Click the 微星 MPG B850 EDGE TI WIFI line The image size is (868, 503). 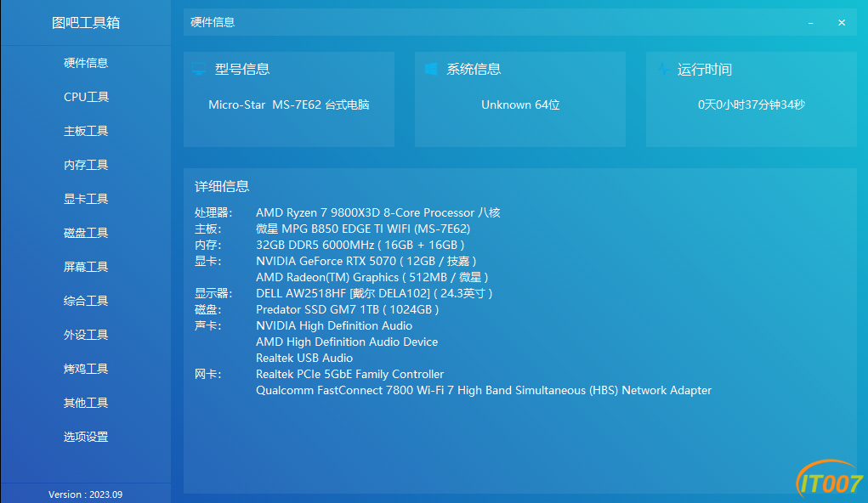[x=363, y=229]
